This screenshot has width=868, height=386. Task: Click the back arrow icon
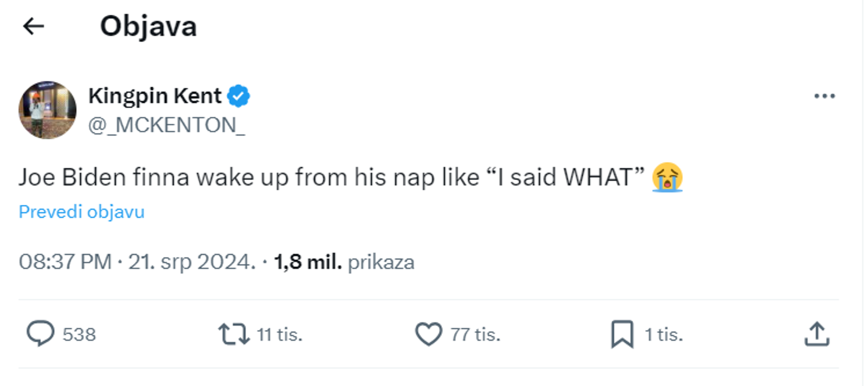(33, 26)
